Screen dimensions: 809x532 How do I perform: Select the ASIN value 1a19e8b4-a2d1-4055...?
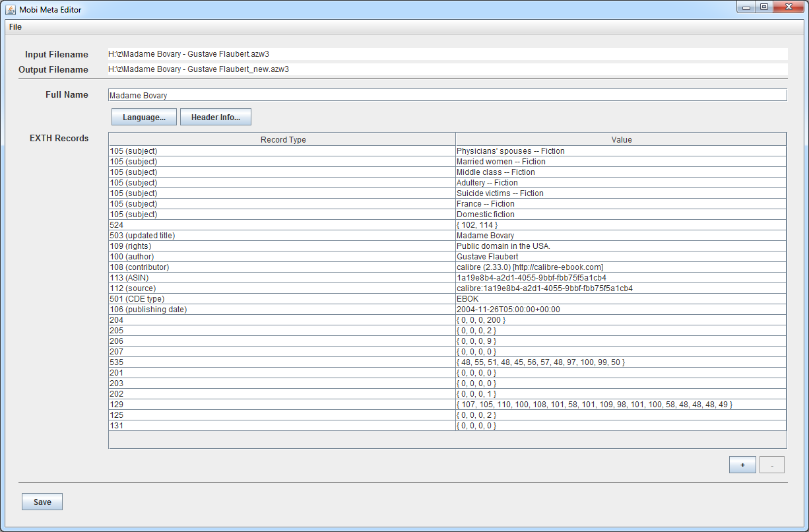click(x=621, y=278)
